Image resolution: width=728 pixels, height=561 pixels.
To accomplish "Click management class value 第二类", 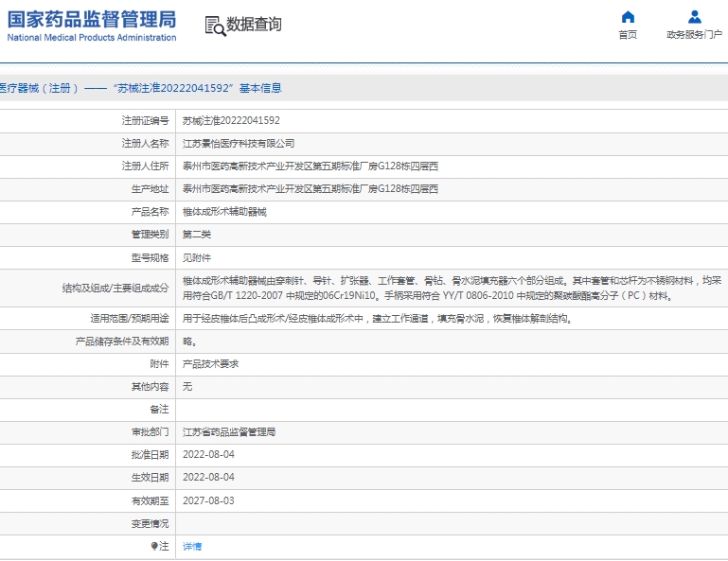I will tap(197, 235).
